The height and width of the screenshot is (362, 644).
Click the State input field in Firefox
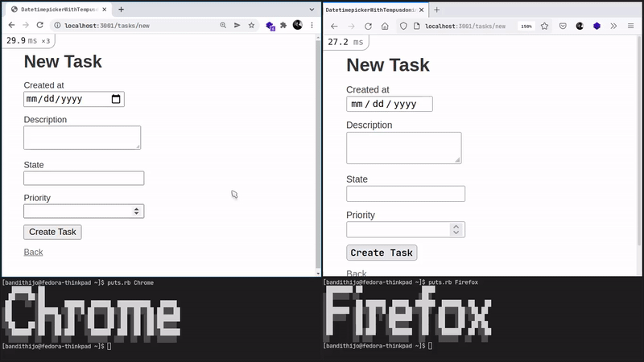click(406, 194)
